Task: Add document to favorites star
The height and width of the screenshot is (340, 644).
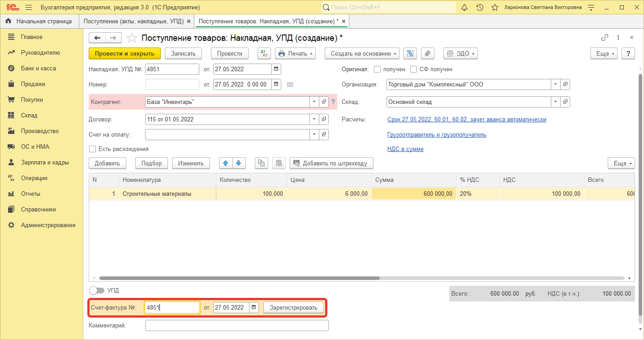Action: pos(132,38)
